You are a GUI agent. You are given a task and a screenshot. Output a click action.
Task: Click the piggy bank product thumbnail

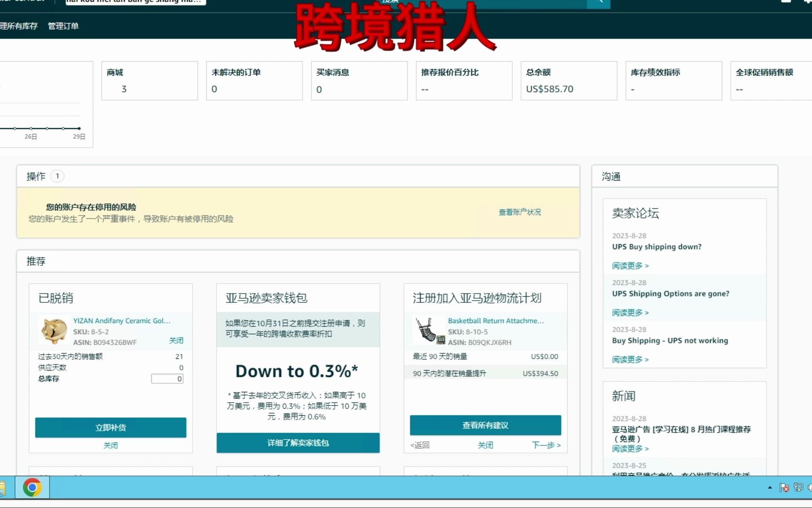click(54, 330)
